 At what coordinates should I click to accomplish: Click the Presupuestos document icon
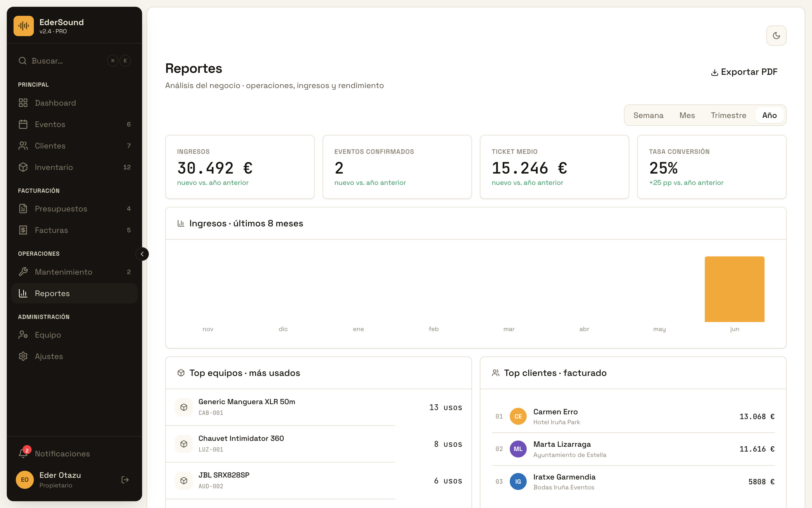[x=23, y=209]
